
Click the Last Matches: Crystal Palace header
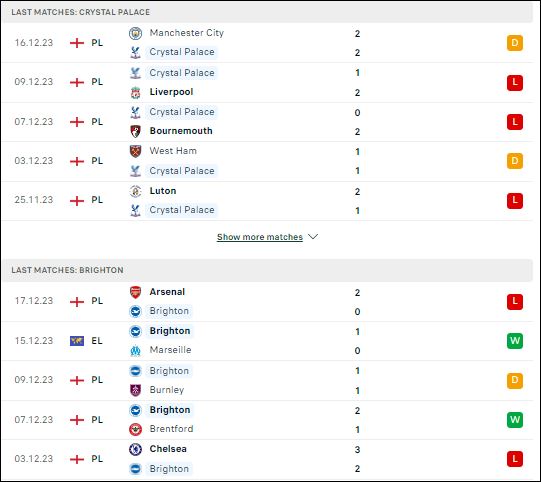80,12
